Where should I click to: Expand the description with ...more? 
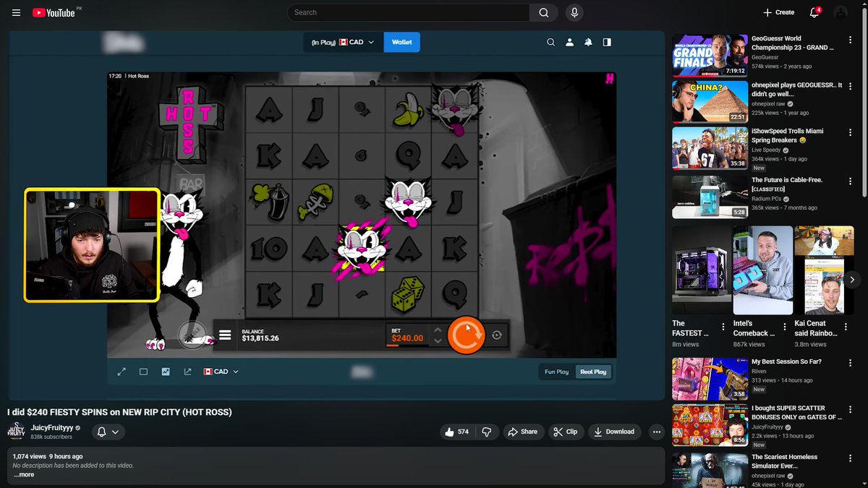(24, 475)
